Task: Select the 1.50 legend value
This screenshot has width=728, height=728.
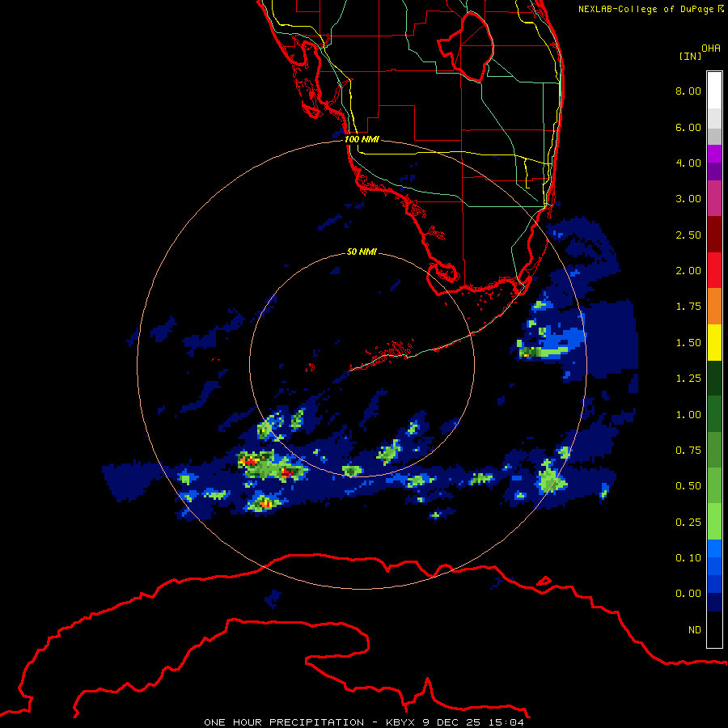Action: point(688,343)
